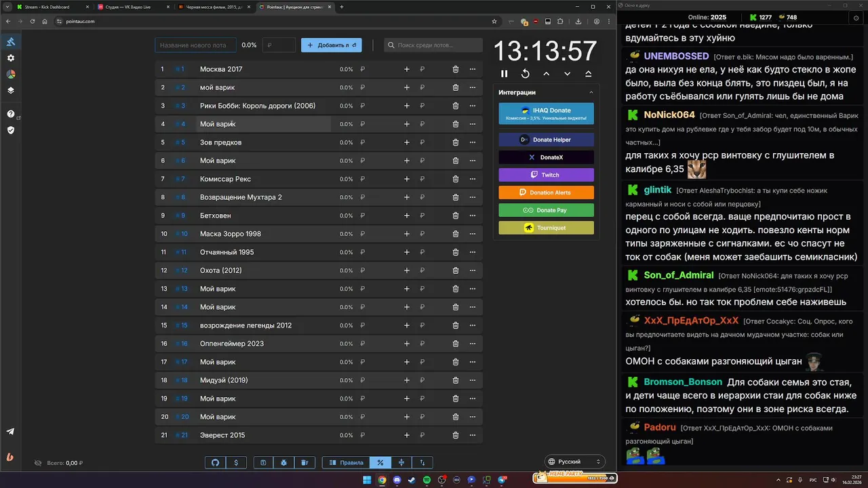
Task: Toggle the Правила rules panel
Action: click(346, 462)
